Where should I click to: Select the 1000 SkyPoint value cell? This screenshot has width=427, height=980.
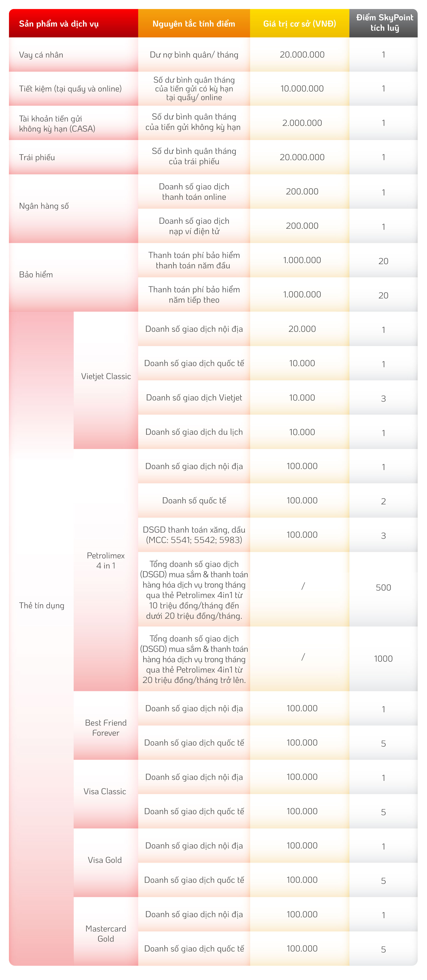pos(383,659)
